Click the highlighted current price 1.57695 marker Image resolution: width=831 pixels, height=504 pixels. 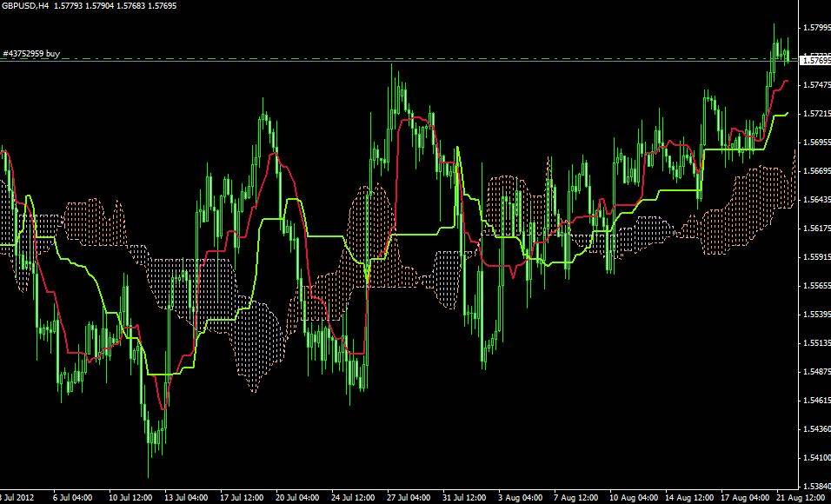[x=817, y=61]
